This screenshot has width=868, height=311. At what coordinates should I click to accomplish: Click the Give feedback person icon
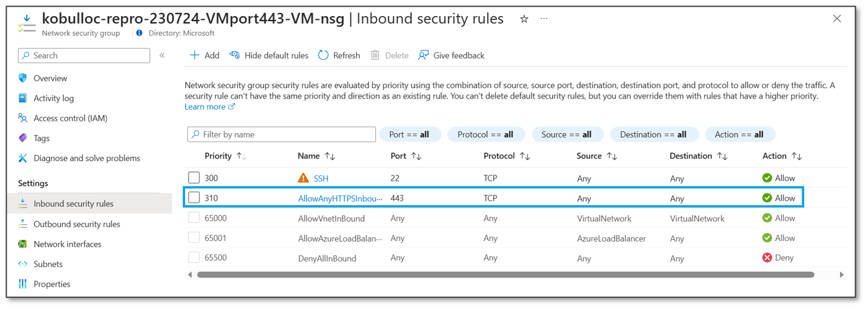424,55
